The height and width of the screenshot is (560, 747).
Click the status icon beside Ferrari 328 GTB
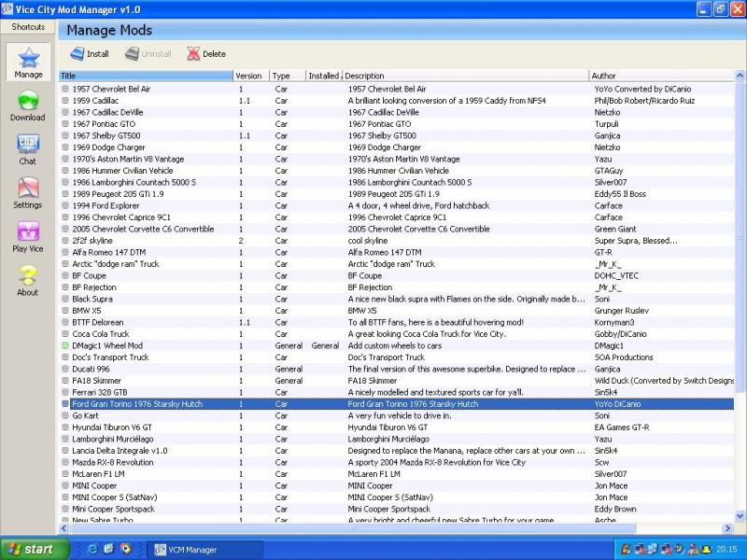click(x=65, y=392)
